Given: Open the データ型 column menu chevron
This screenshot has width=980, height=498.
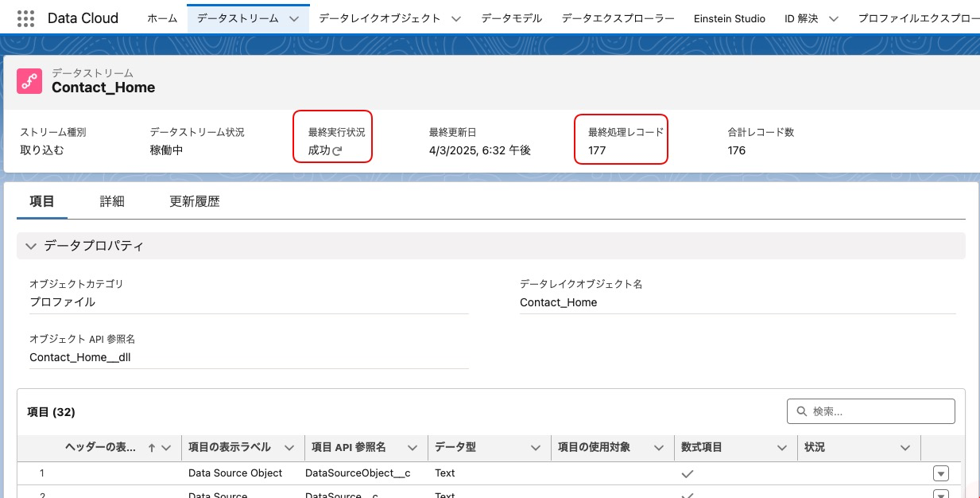Looking at the screenshot, I should click(536, 448).
